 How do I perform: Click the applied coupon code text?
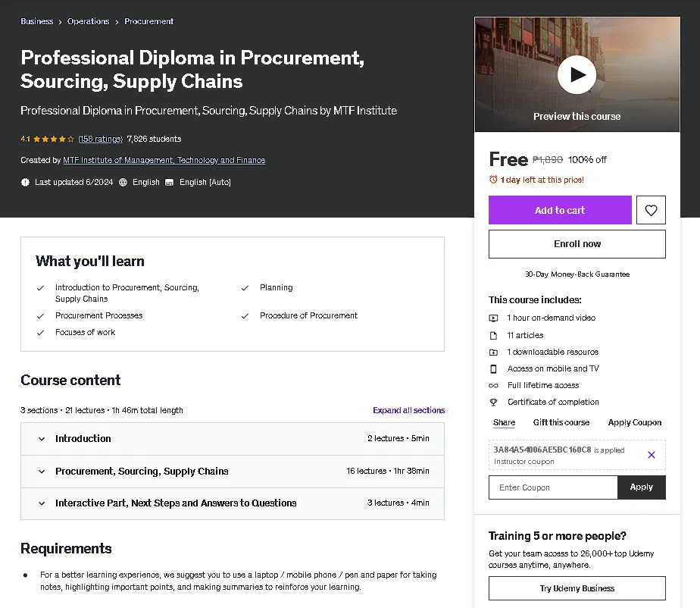[x=542, y=450]
